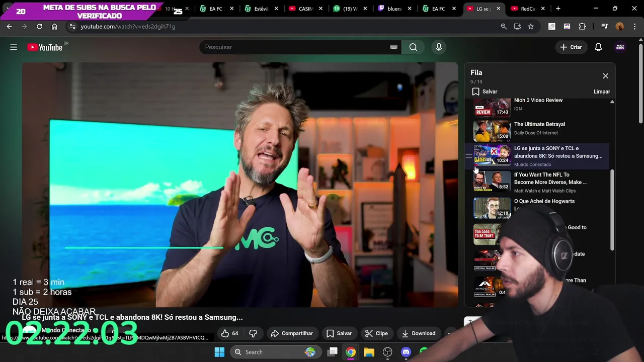
Task: Switch to Chrome on taskbar
Action: pos(351,352)
